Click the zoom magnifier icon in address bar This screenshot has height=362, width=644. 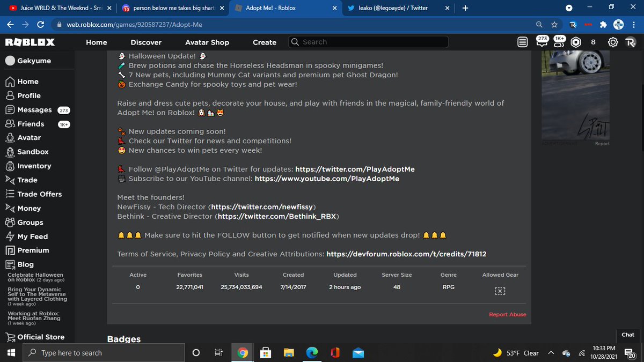click(539, 25)
